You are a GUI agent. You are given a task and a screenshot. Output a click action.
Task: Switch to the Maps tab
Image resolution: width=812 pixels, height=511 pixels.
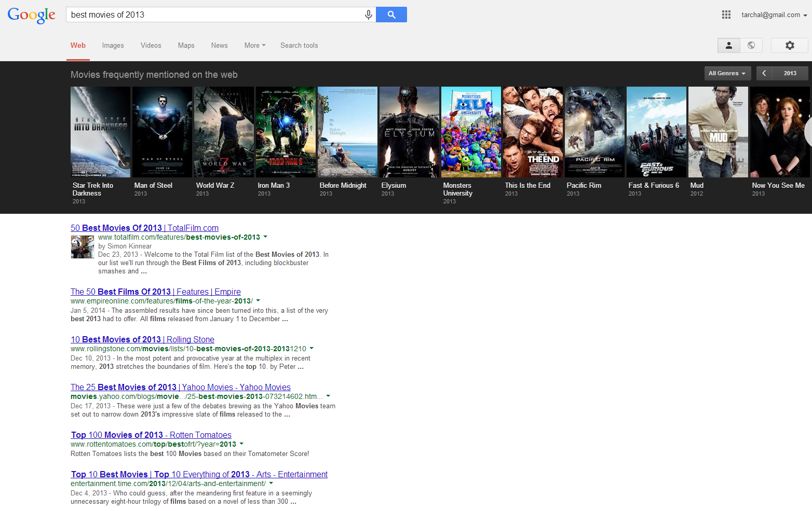tap(186, 46)
